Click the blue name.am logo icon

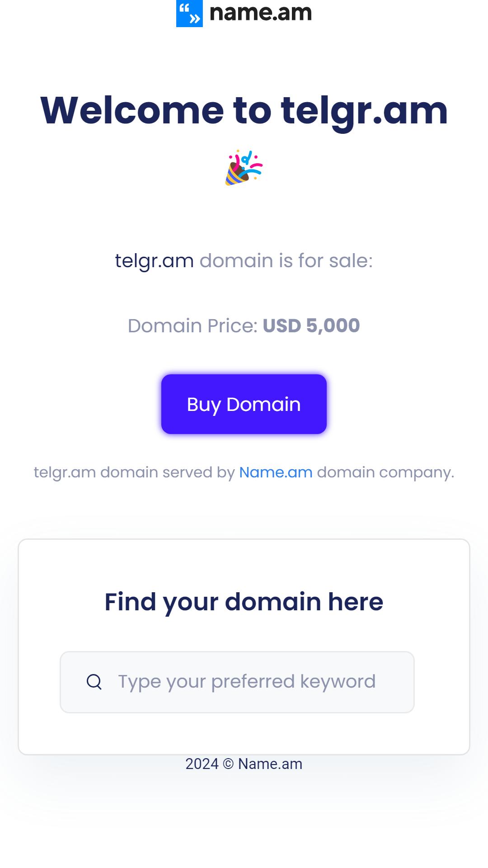point(189,13)
